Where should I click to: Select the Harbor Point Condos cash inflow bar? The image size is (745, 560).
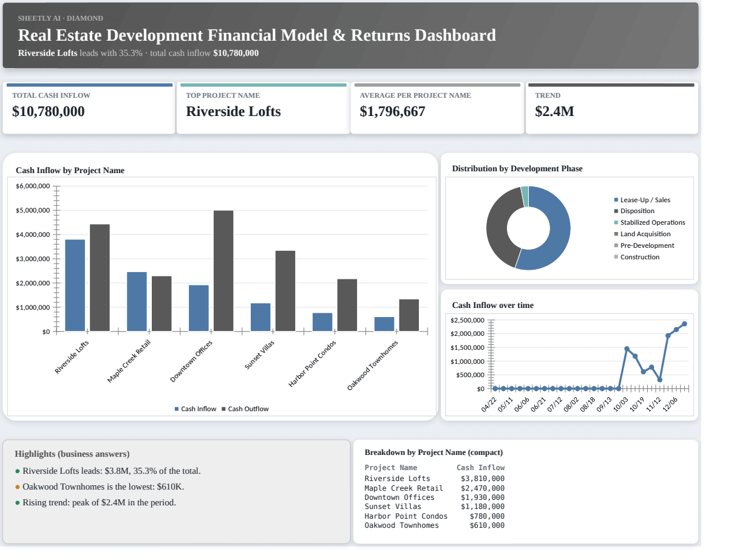click(x=322, y=322)
